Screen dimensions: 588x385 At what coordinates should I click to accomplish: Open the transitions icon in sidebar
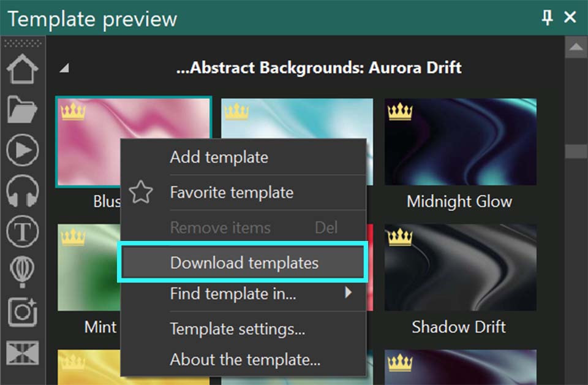tap(23, 353)
